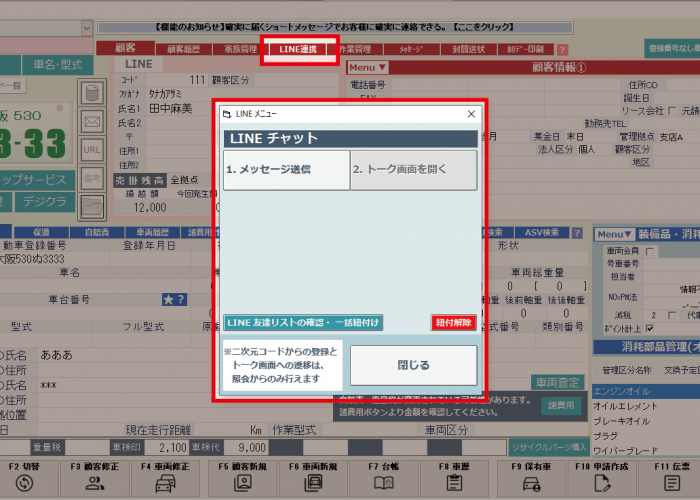
Task: Open F8 車歴 vehicle history
Action: tap(454, 478)
